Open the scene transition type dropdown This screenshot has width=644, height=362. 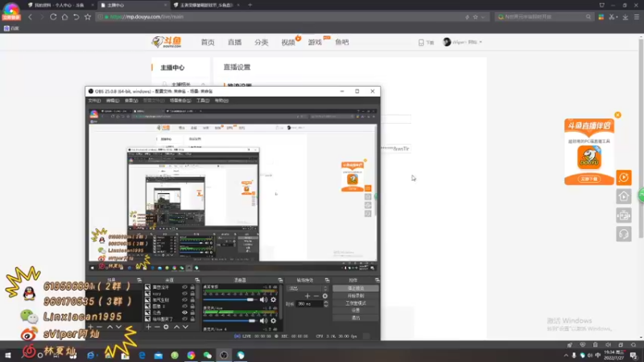click(x=308, y=288)
